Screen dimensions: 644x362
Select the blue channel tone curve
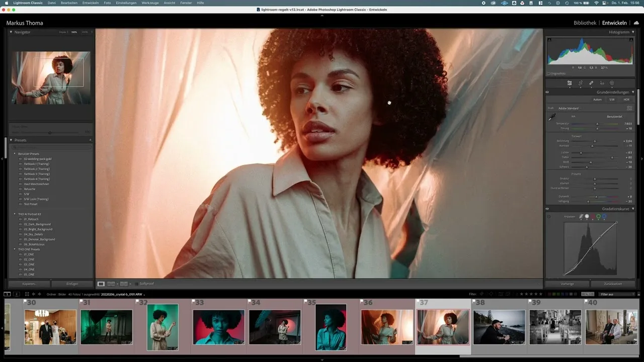(604, 217)
